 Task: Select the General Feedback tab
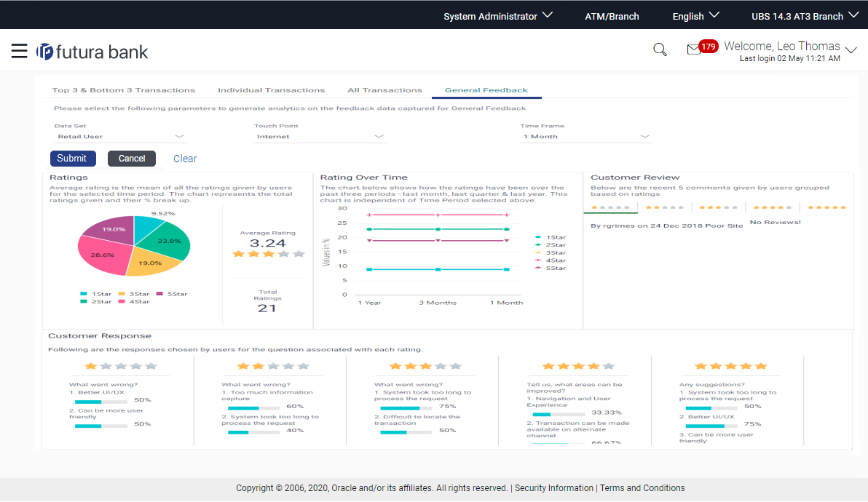486,90
